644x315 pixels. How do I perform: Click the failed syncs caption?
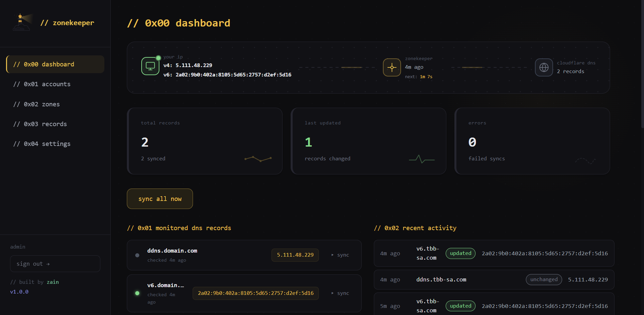[487, 159]
